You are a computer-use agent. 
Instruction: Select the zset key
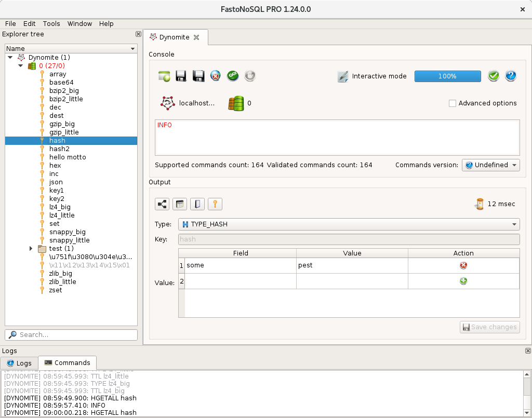pyautogui.click(x=56, y=290)
